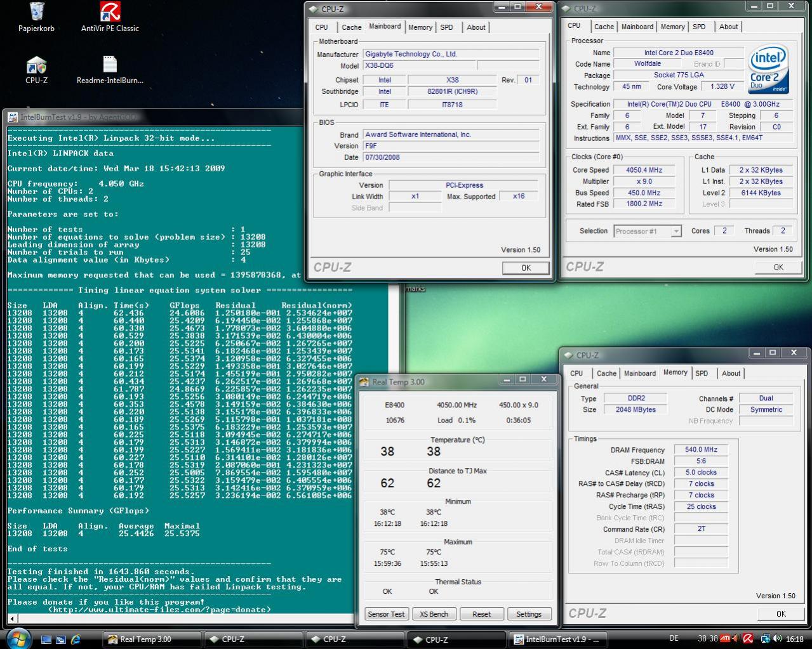The height and width of the screenshot is (649, 812).
Task: Click OK in the memory timings CPU-Z window
Action: pos(781,613)
